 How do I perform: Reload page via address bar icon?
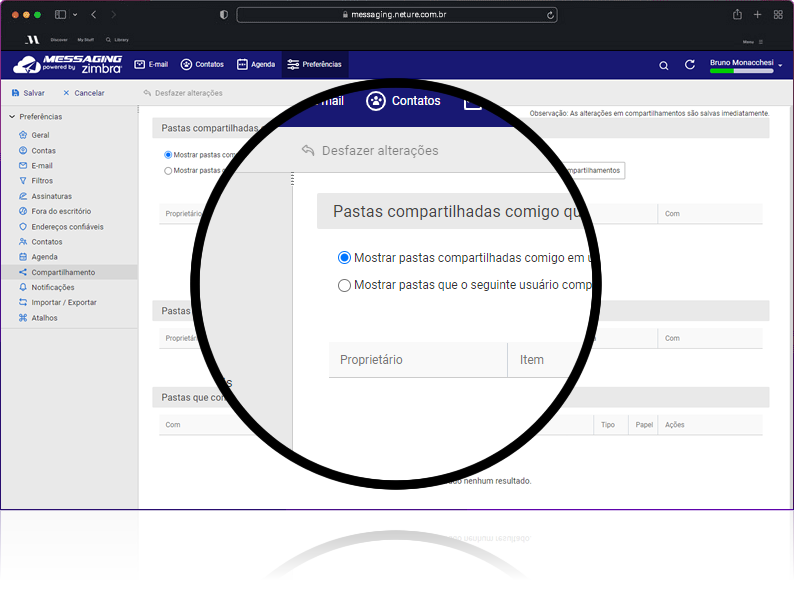coord(550,15)
